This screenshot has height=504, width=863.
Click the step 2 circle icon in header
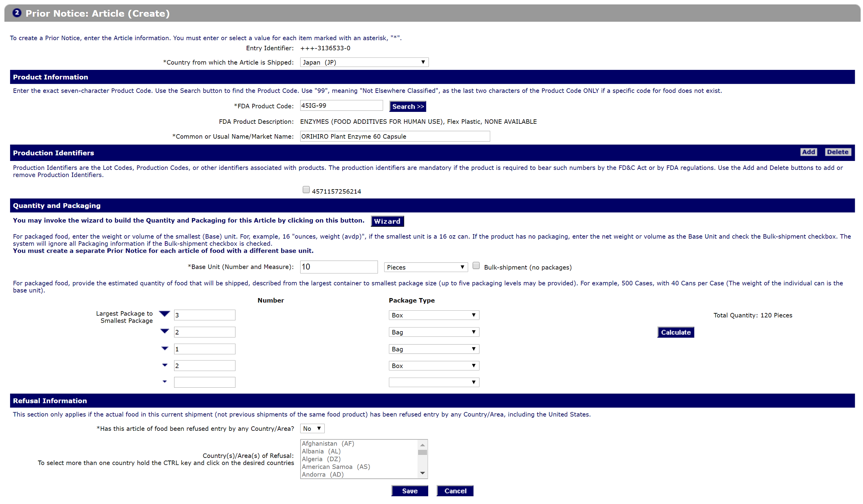pos(17,13)
